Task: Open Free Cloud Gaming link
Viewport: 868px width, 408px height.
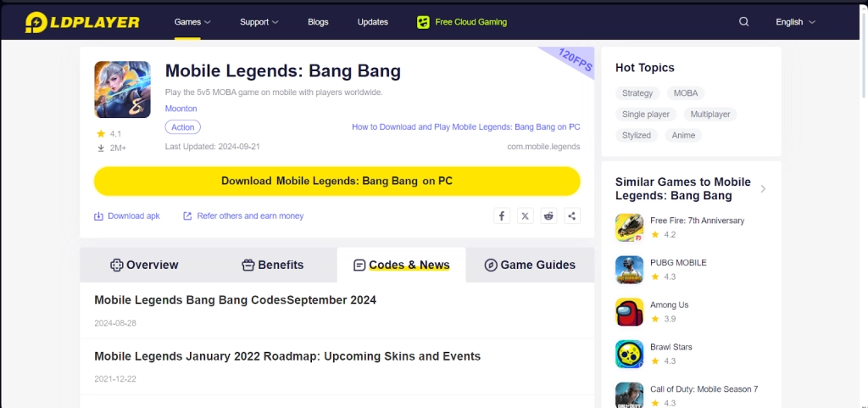Action: tap(470, 22)
